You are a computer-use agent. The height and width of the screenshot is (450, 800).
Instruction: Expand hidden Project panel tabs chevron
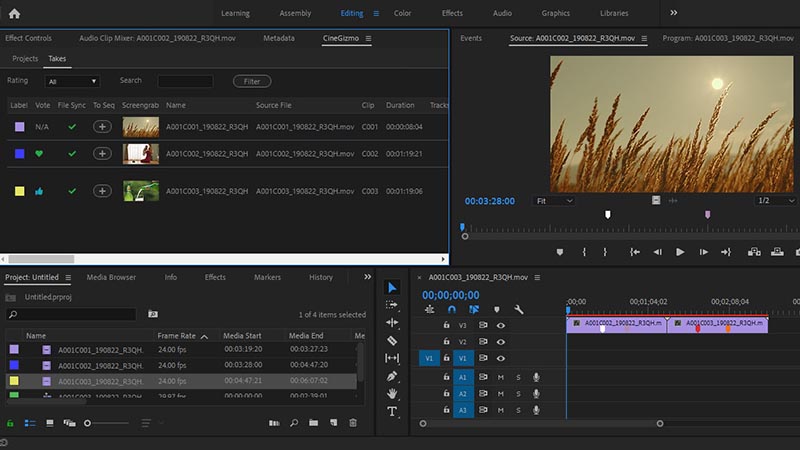click(367, 277)
